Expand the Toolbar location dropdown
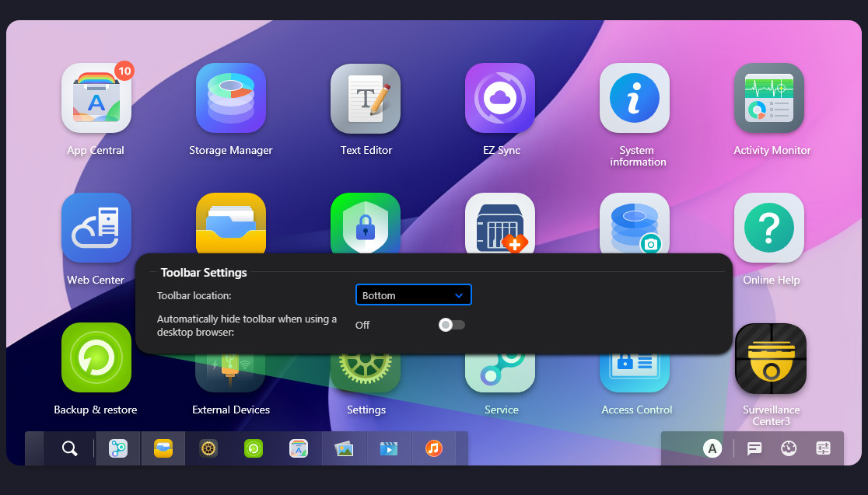 pyautogui.click(x=413, y=295)
